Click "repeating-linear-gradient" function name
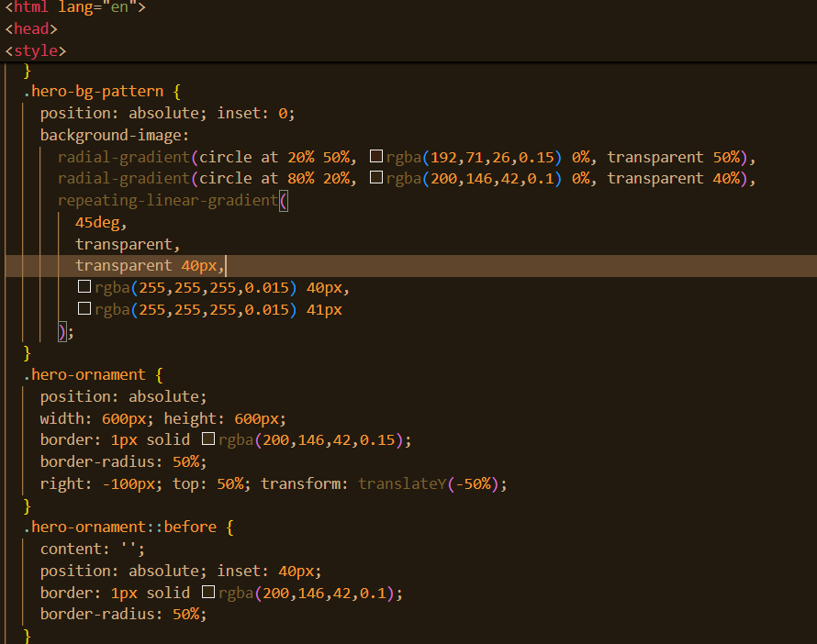 pos(168,200)
